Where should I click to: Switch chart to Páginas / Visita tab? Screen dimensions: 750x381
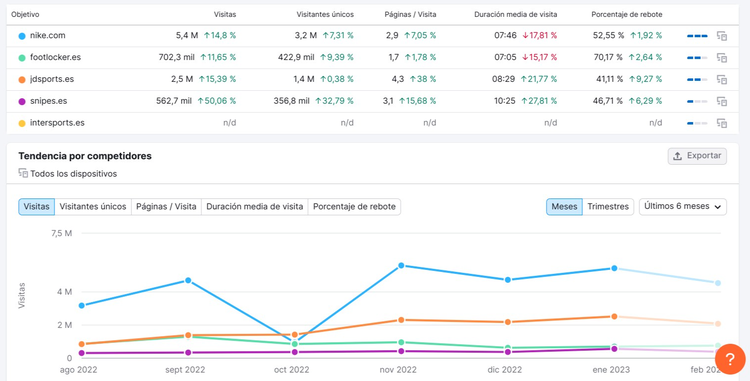coord(166,207)
